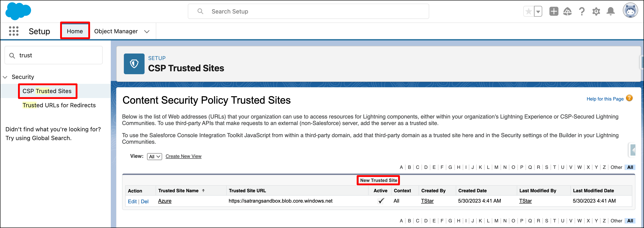Click the satrangsandbox URL cell
The image size is (644, 228).
pyautogui.click(x=281, y=201)
